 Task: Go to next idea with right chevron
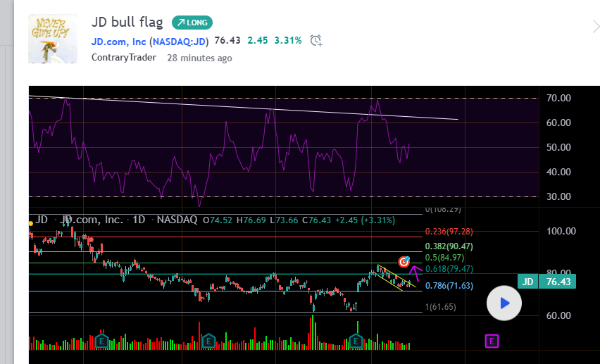pos(596,27)
